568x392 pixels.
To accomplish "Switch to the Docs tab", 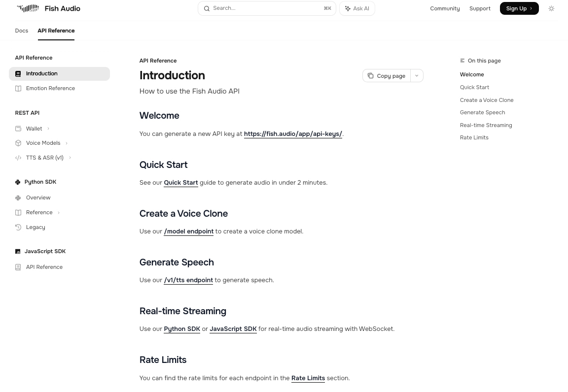I will [x=22, y=31].
